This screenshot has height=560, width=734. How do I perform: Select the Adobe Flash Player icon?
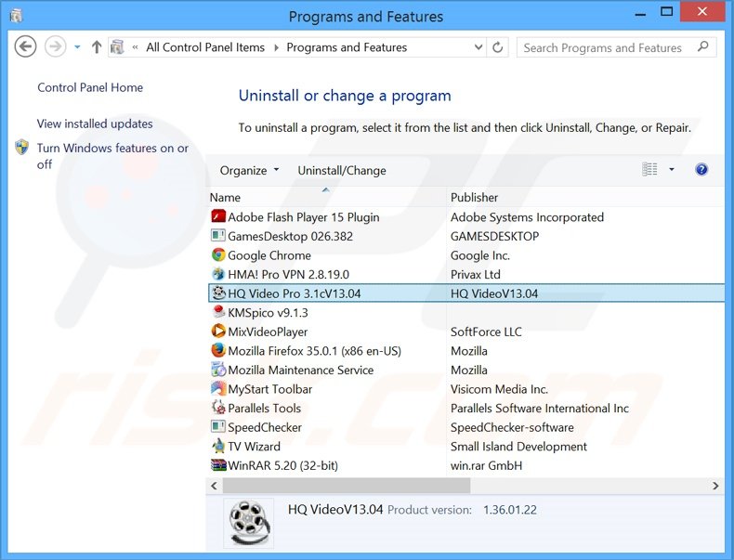pos(218,216)
